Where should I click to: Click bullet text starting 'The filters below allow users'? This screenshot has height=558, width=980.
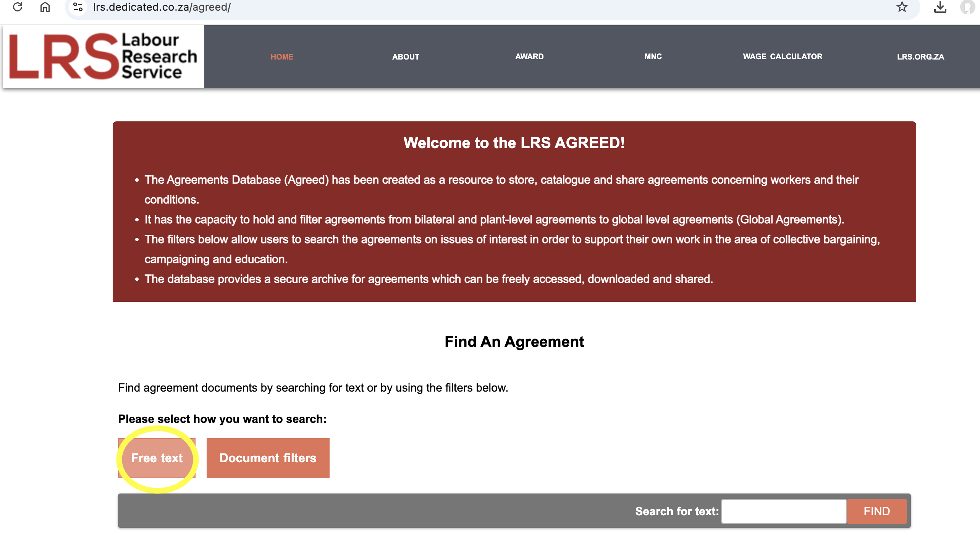click(x=512, y=249)
